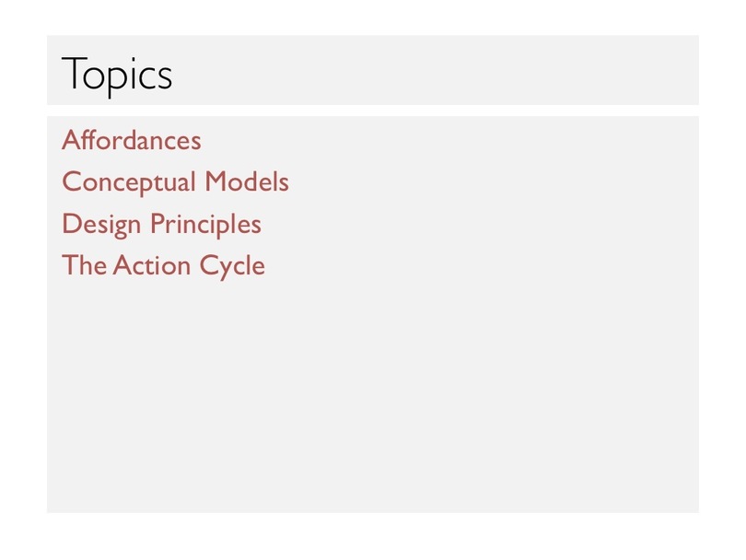Select the Conceptual Models topic line

175,182
